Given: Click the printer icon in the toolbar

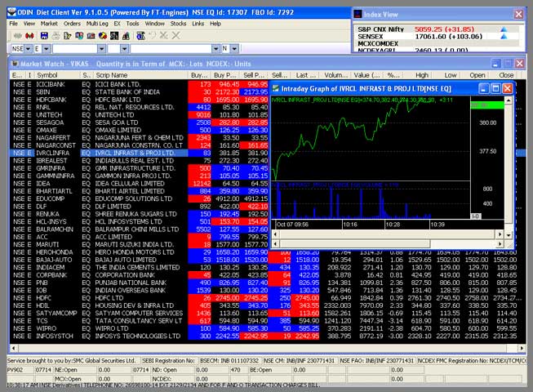Looking at the screenshot, I should [x=56, y=36].
